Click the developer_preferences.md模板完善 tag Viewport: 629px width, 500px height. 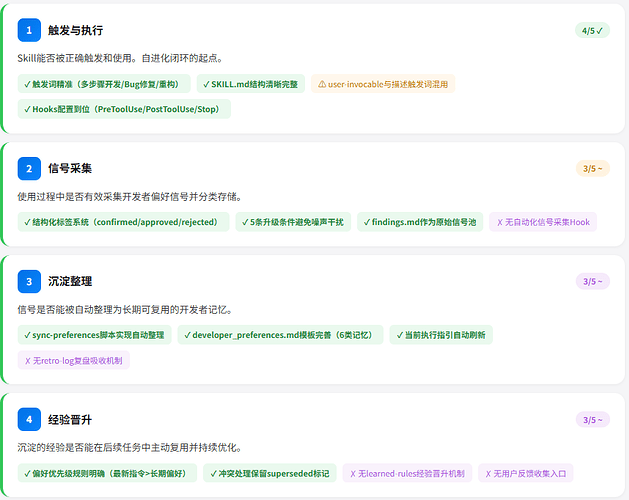point(280,335)
